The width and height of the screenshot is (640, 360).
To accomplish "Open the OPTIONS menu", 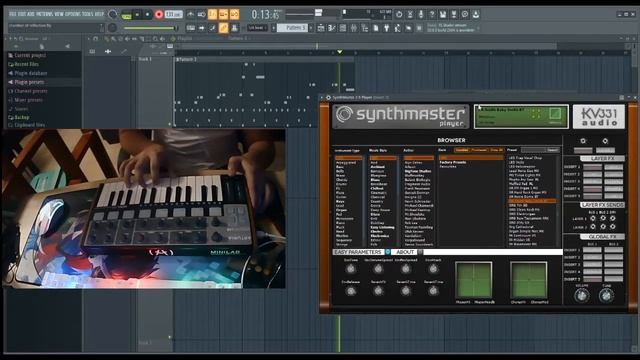I will (x=73, y=14).
